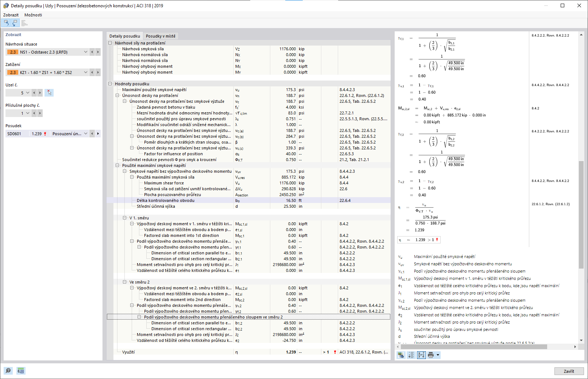Switch to the Posudky v místě tab

tap(161, 36)
